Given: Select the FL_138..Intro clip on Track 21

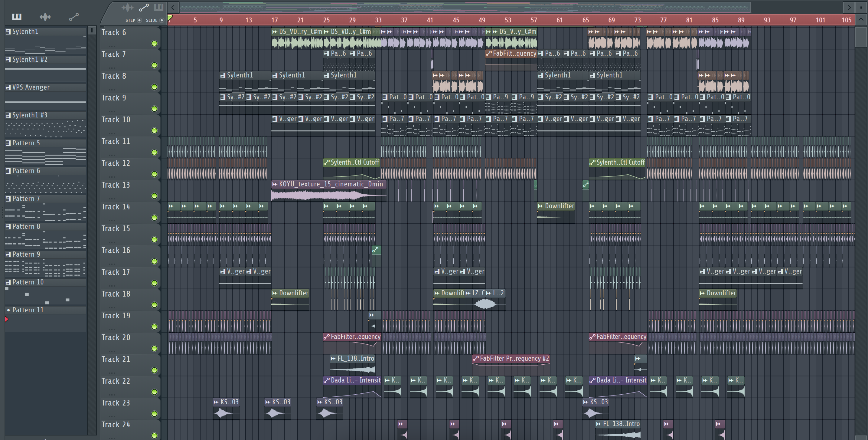Looking at the screenshot, I should point(352,365).
